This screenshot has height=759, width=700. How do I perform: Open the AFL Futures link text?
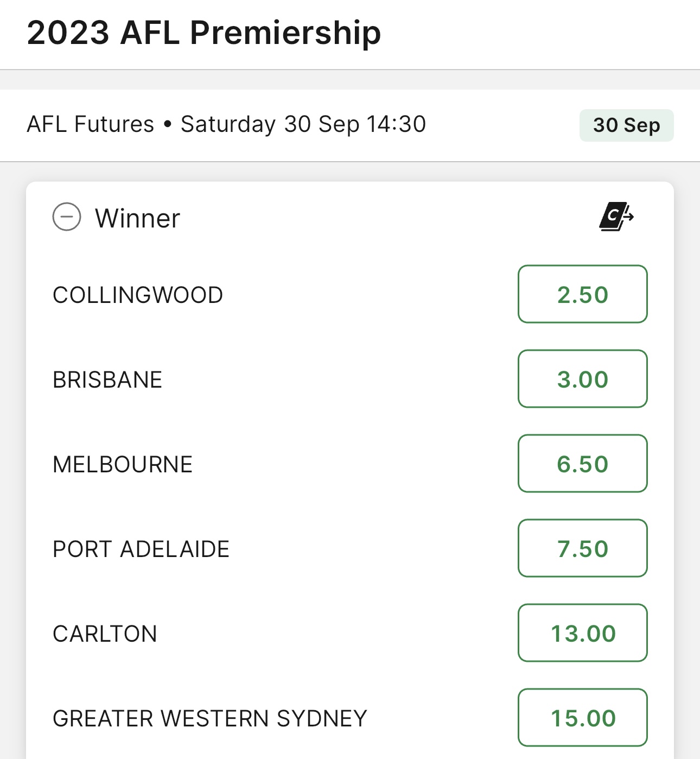tap(91, 124)
